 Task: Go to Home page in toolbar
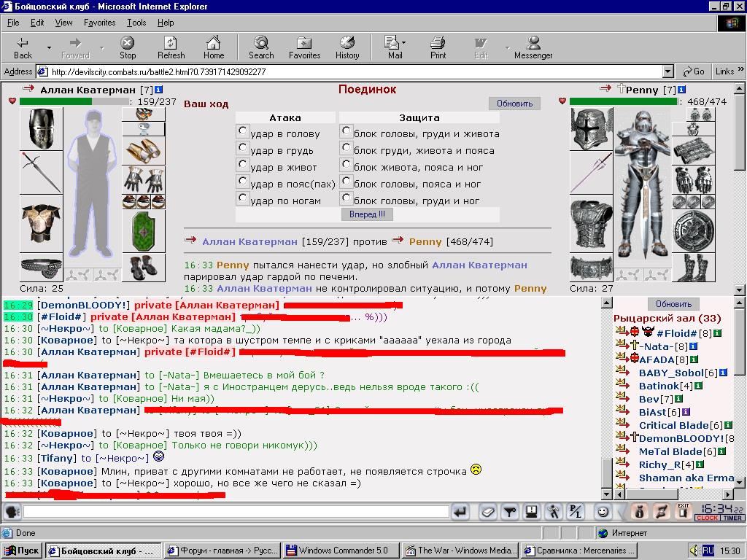pos(214,47)
